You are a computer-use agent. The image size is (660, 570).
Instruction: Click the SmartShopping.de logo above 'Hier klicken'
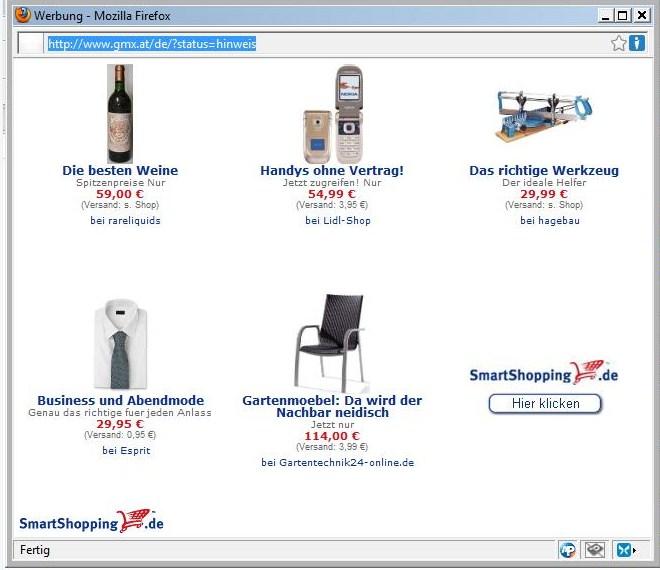(x=544, y=373)
